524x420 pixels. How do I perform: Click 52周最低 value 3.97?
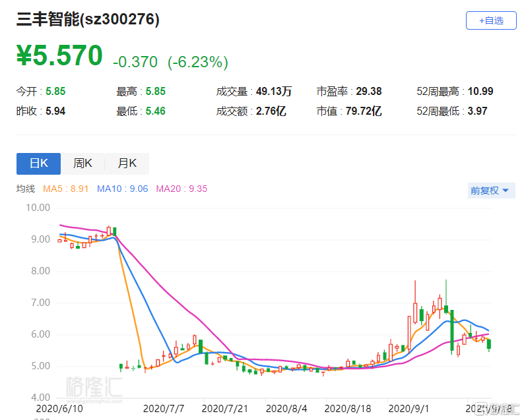coord(477,111)
